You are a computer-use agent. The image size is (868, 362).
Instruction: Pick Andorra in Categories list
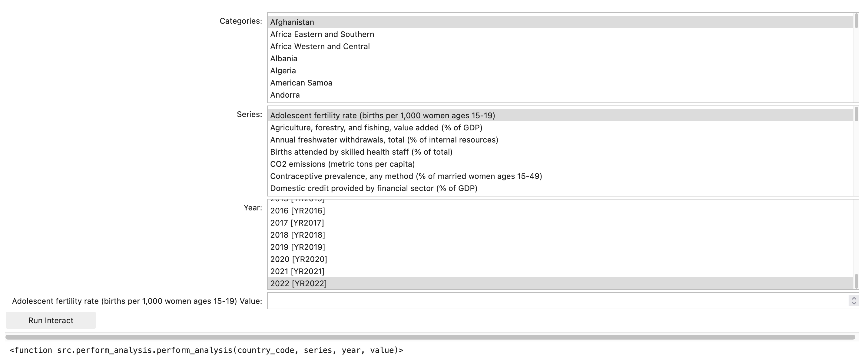285,95
